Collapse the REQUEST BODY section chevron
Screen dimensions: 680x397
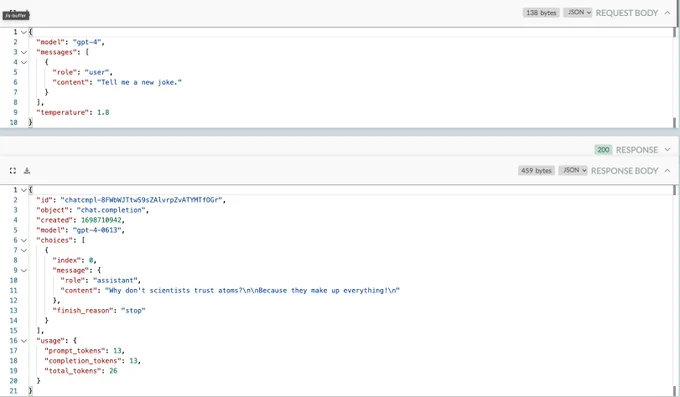[x=667, y=13]
